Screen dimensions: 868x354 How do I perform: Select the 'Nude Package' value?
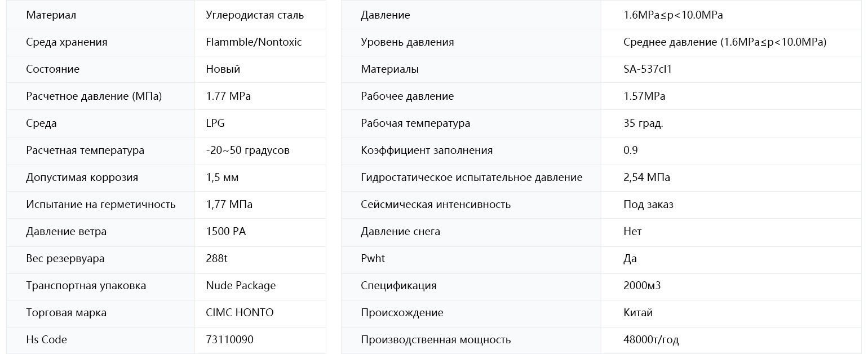pyautogui.click(x=241, y=286)
